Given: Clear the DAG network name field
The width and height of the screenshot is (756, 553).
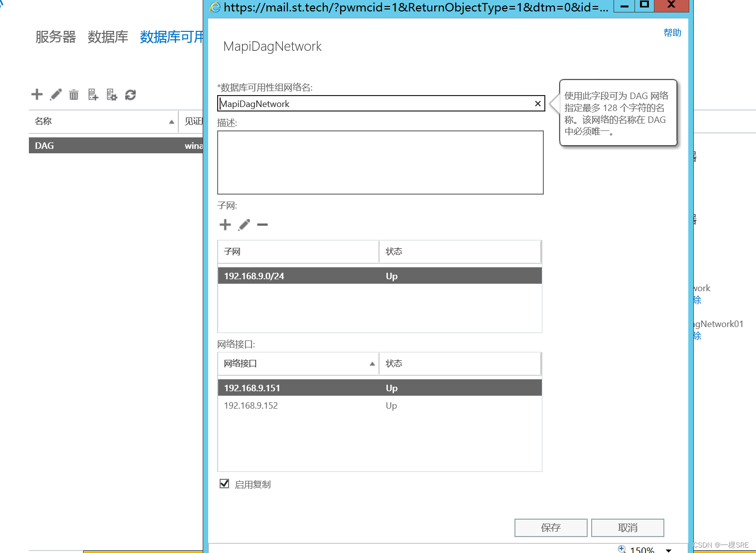Looking at the screenshot, I should point(538,104).
